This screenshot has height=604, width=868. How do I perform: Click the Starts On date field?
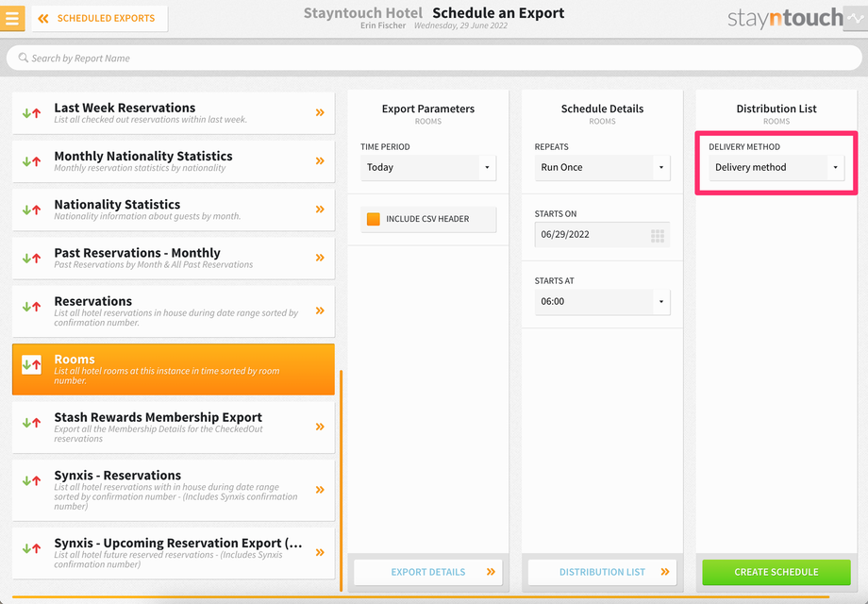602,234
